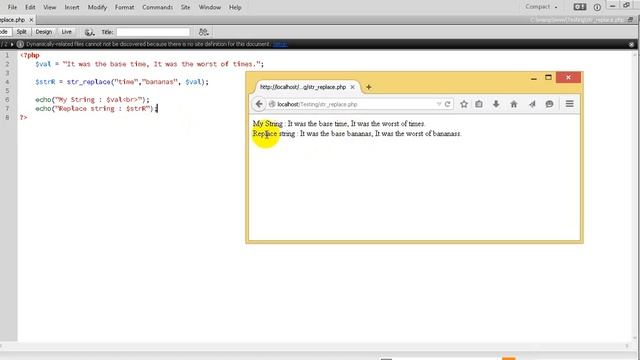Open the Commands menu
The height and width of the screenshot is (360, 640).
click(x=158, y=7)
